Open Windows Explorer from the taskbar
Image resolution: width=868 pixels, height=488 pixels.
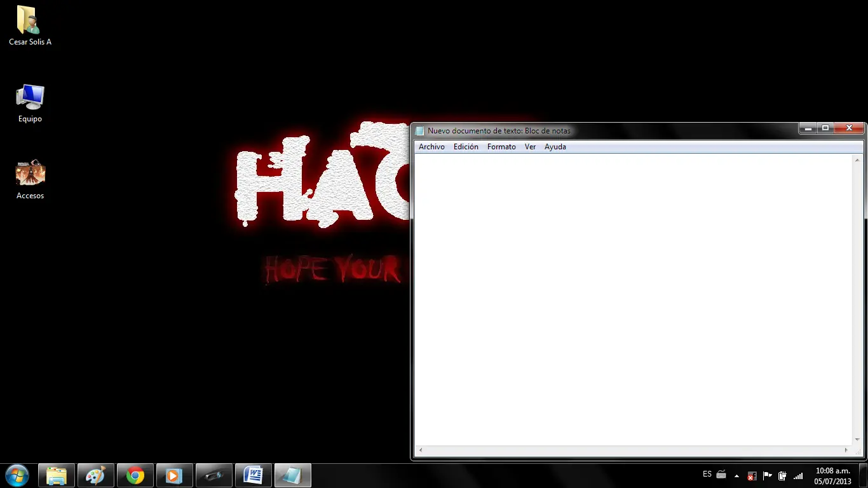tap(57, 475)
